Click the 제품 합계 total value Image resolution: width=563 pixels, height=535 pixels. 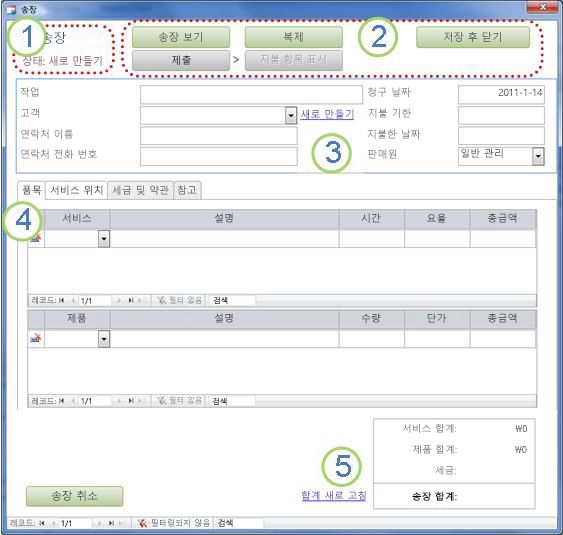click(x=521, y=450)
